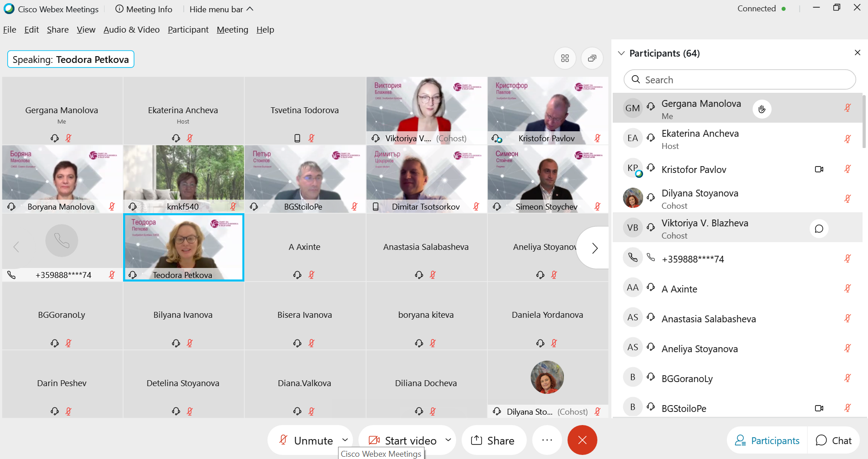Open more options ellipsis button
The image size is (868, 459).
click(x=547, y=440)
